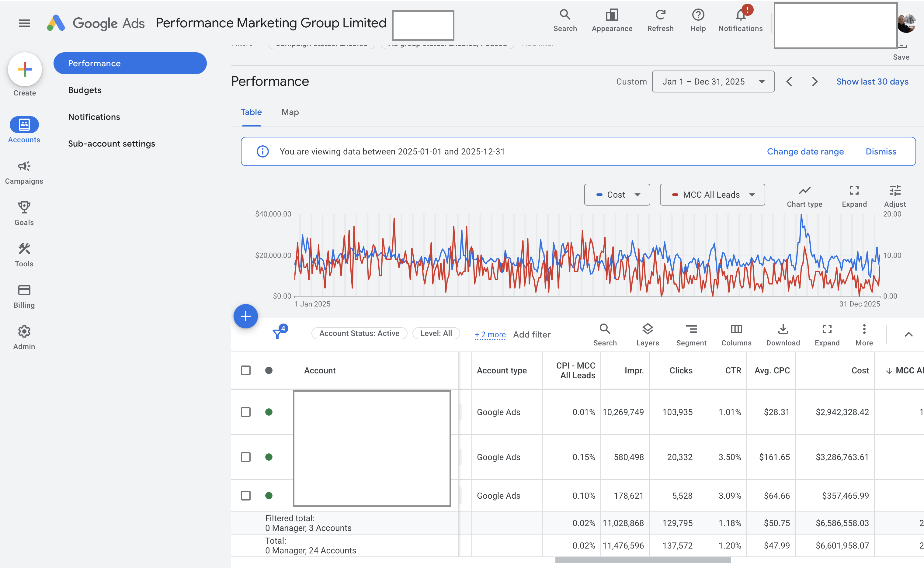924x568 pixels.
Task: Collapse the table toolbar chevron
Action: tap(908, 334)
